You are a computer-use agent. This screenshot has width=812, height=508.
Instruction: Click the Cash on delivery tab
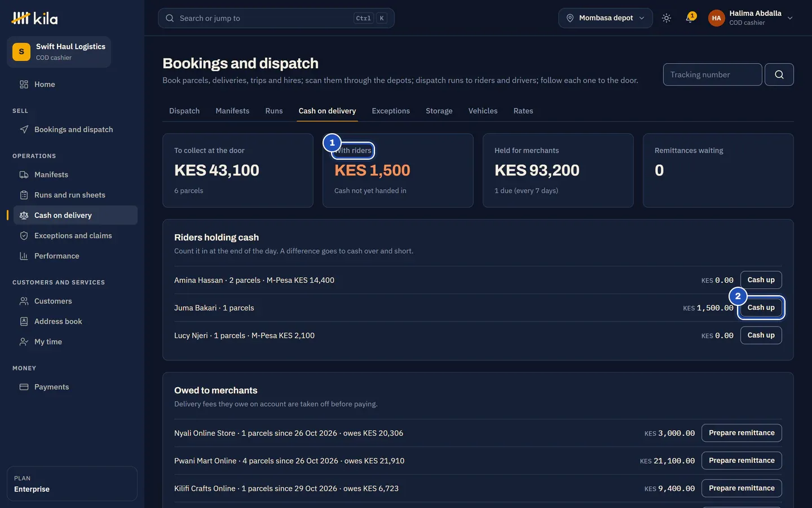click(x=327, y=111)
